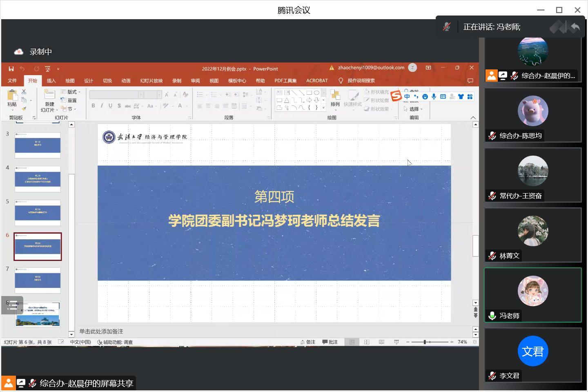
Task: Expand the Layout (版式) dropdown
Action: point(71,92)
